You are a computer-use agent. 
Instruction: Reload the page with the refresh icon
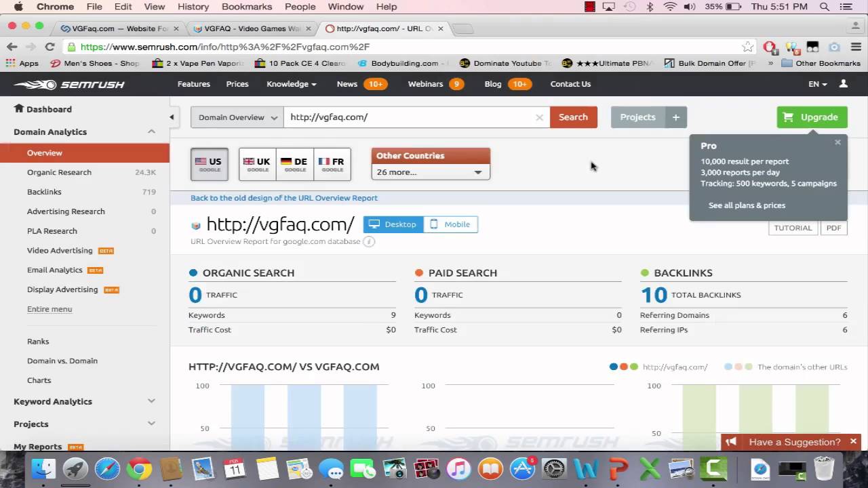50,47
